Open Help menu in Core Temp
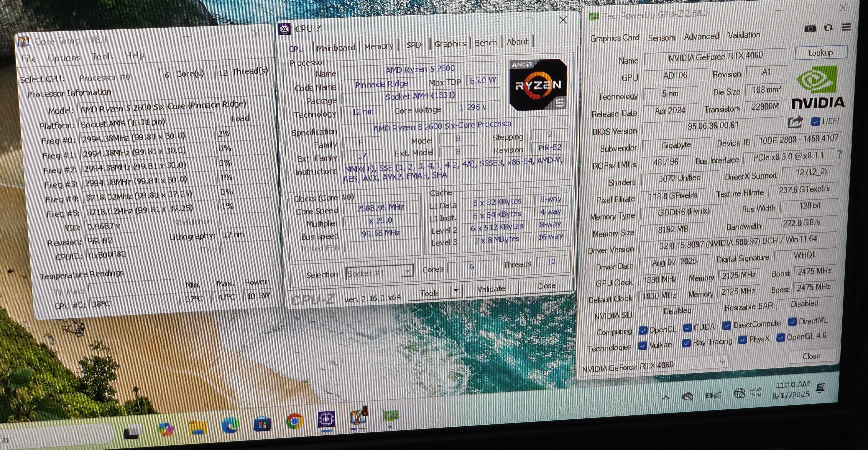The image size is (868, 450). point(135,55)
